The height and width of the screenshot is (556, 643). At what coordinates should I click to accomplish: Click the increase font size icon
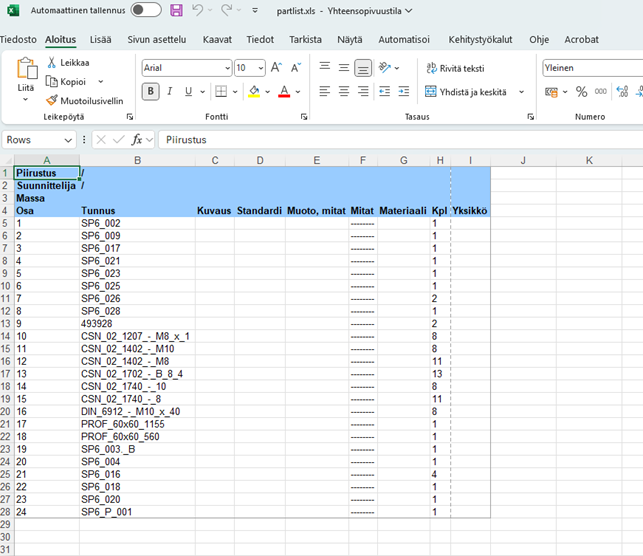click(x=278, y=68)
